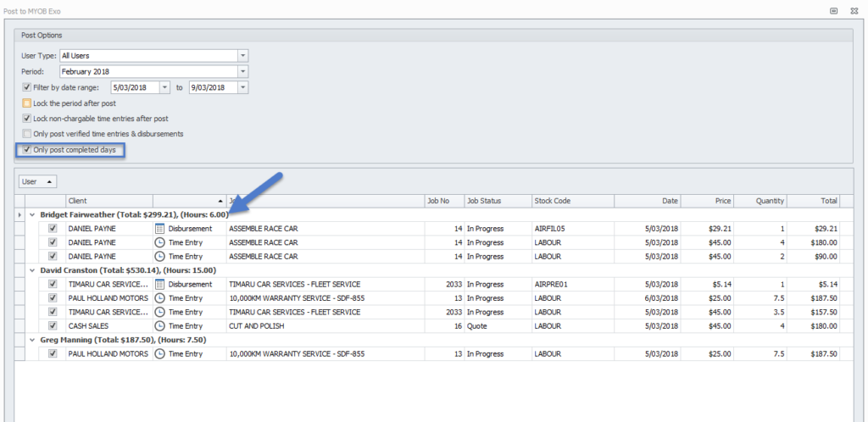Sort by the Client column header
Viewport: 868px width, 422px height.
coord(109,202)
